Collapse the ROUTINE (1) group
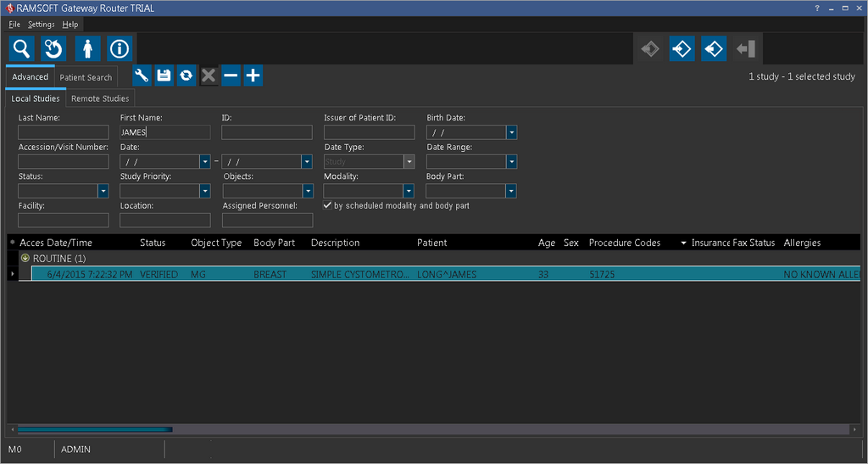This screenshot has height=464, width=868. point(25,258)
